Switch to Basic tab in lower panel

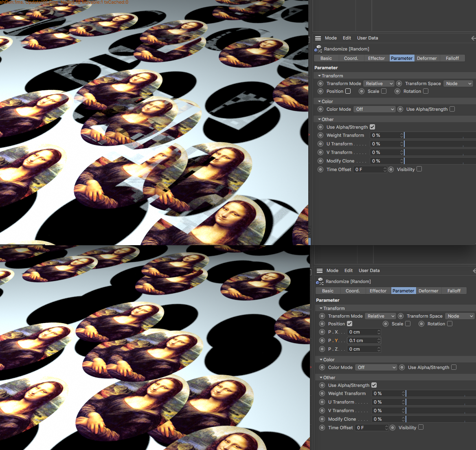pyautogui.click(x=327, y=291)
